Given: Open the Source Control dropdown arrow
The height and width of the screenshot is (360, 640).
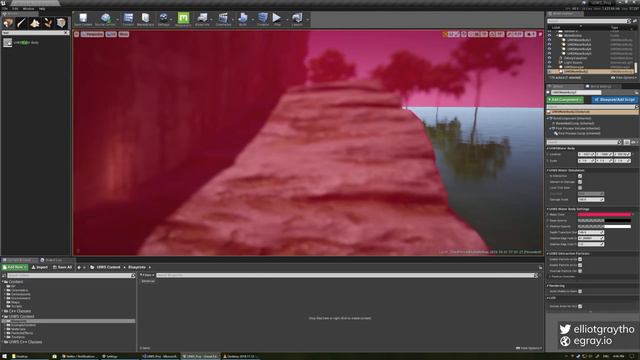Looking at the screenshot, I should [117, 20].
